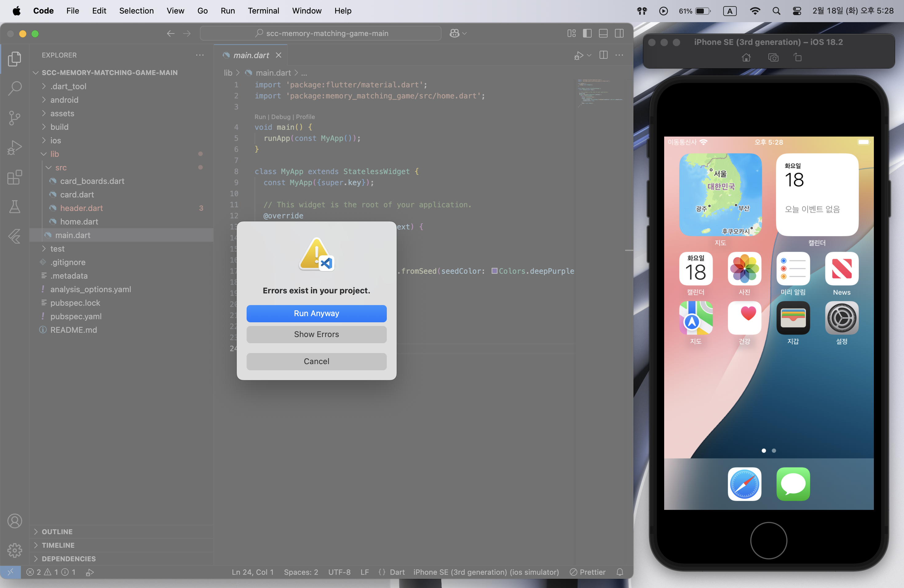
Task: Open the run options dropdown arrow
Action: tap(589, 55)
